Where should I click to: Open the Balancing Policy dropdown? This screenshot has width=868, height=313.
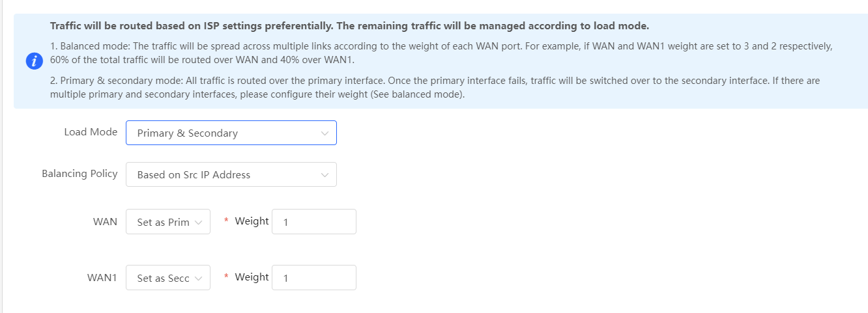(231, 174)
